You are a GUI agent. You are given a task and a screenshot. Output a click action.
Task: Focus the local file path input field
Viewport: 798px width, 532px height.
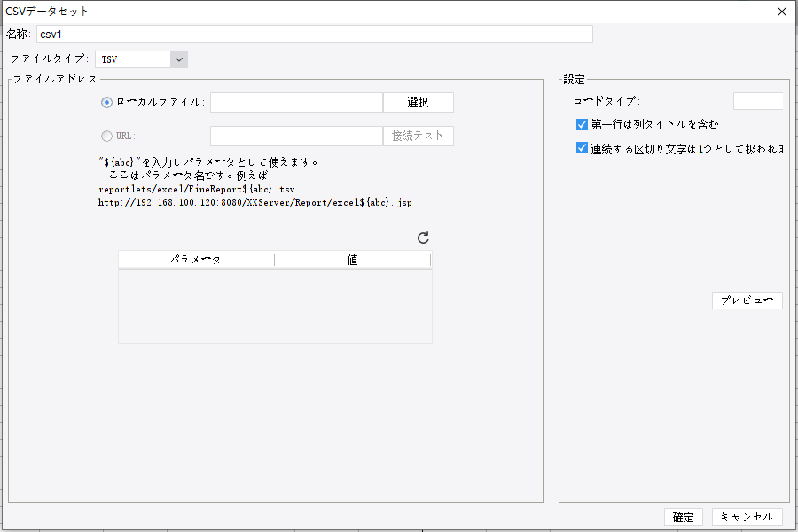click(297, 102)
